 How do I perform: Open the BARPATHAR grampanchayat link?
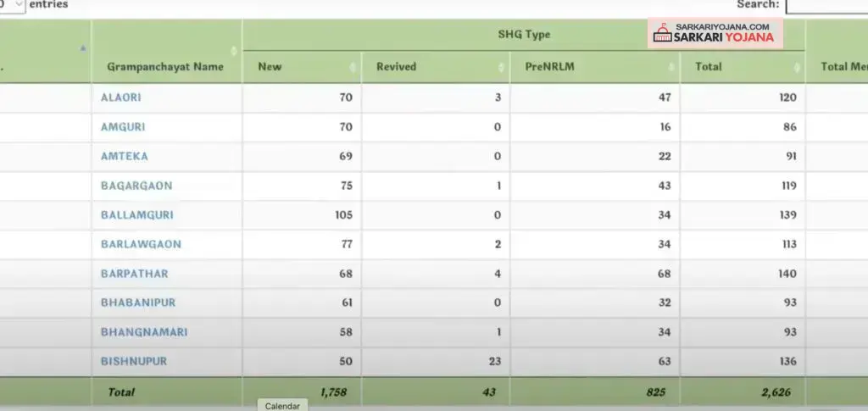click(x=135, y=273)
